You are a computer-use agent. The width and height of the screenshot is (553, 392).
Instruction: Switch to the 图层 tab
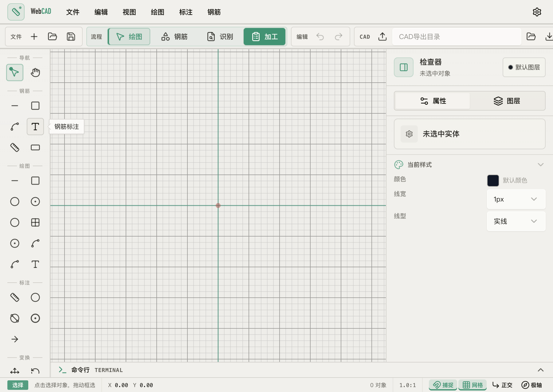507,101
